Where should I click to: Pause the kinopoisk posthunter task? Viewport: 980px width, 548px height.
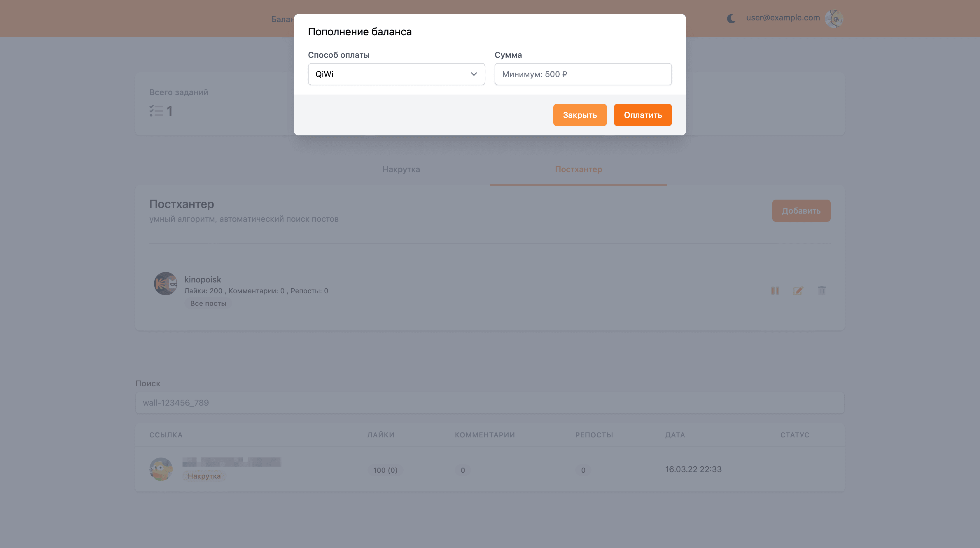tap(775, 291)
